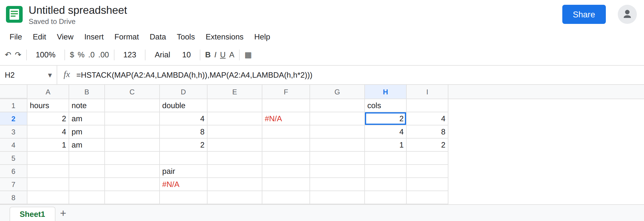This screenshot has height=221, width=644.
Task: Select the 'pair' cell
Action: tap(183, 171)
